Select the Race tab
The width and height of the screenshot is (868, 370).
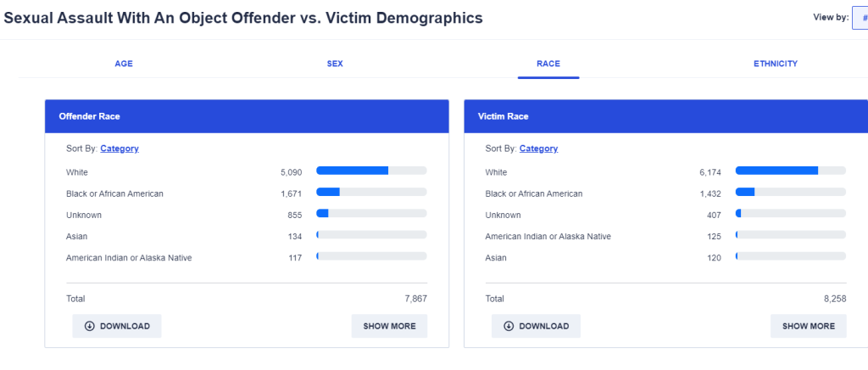pyautogui.click(x=548, y=64)
